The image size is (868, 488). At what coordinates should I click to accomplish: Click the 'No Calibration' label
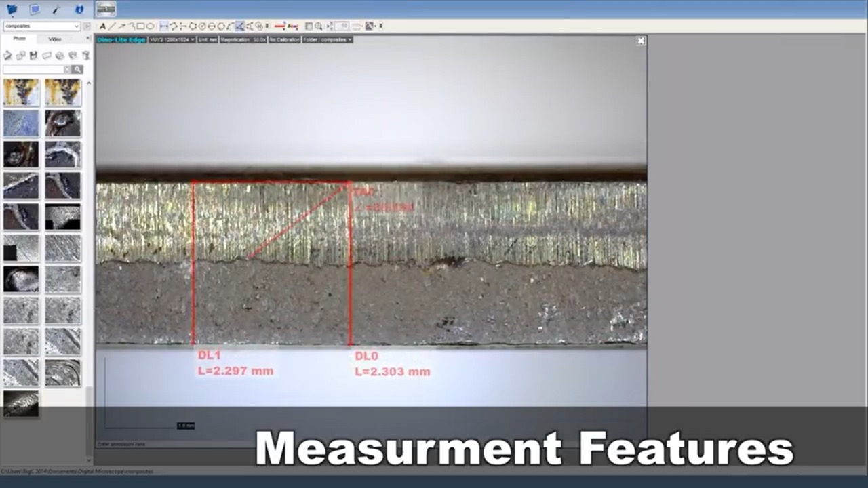284,39
